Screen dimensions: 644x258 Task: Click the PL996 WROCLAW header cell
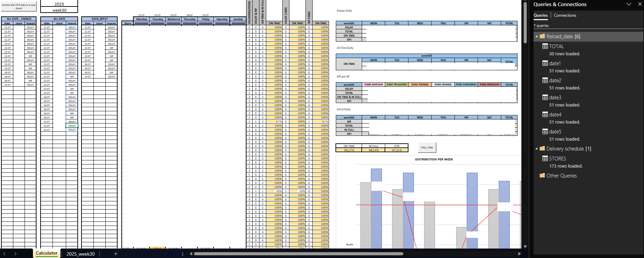click(489, 84)
